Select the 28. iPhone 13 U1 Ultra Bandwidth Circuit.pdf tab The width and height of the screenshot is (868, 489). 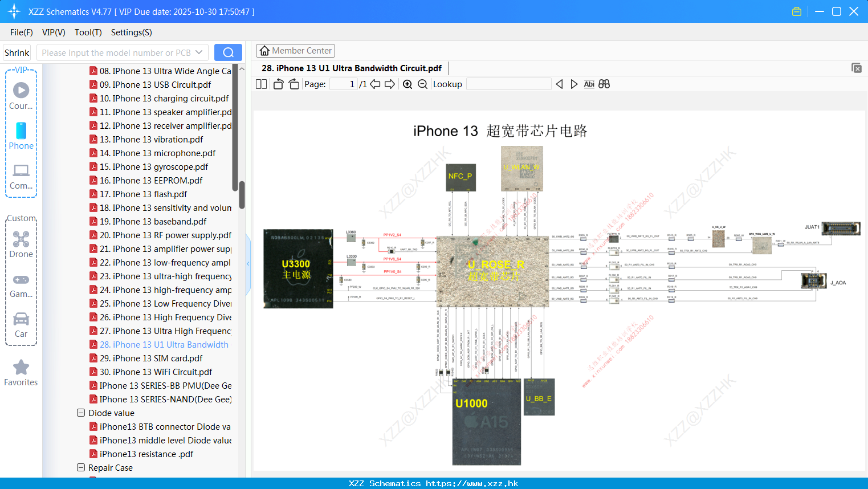352,68
